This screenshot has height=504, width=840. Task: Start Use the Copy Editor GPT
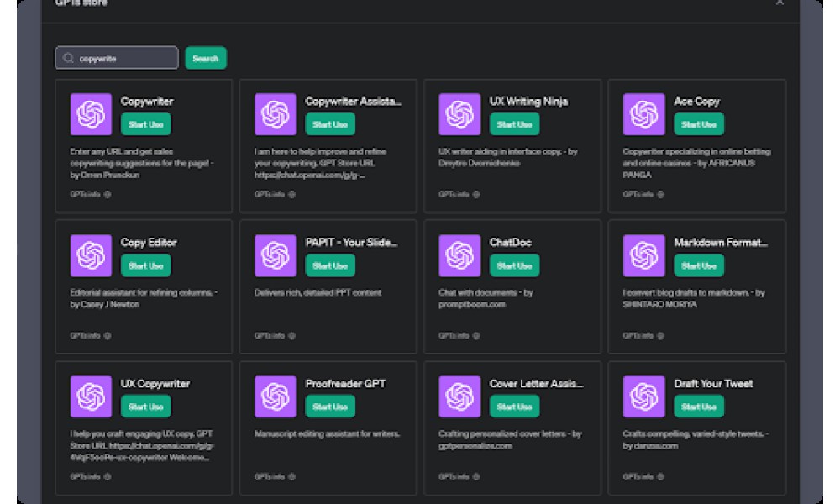[x=145, y=265]
